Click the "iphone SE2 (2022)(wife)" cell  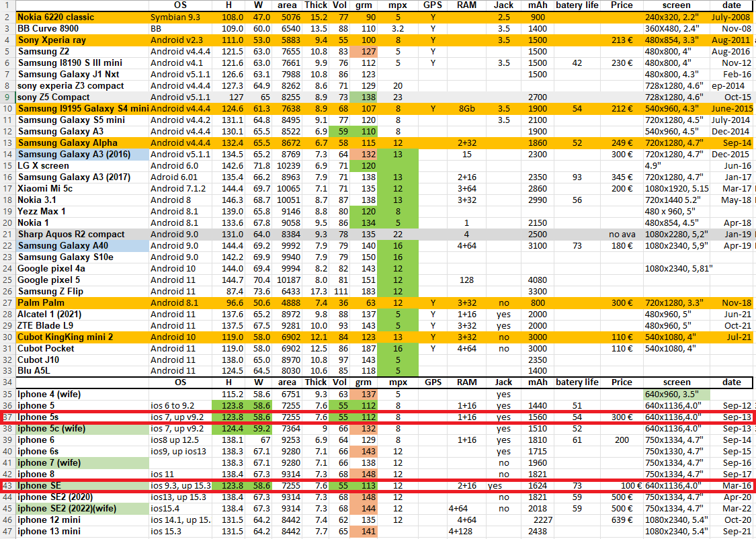[83, 509]
